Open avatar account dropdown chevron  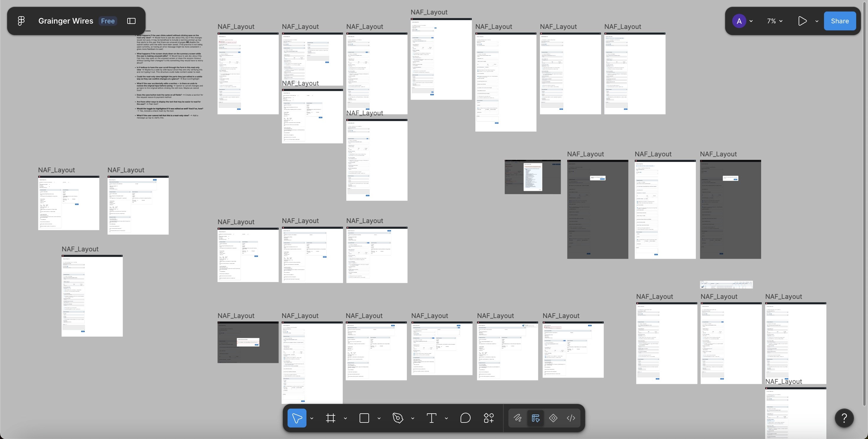[x=751, y=21]
